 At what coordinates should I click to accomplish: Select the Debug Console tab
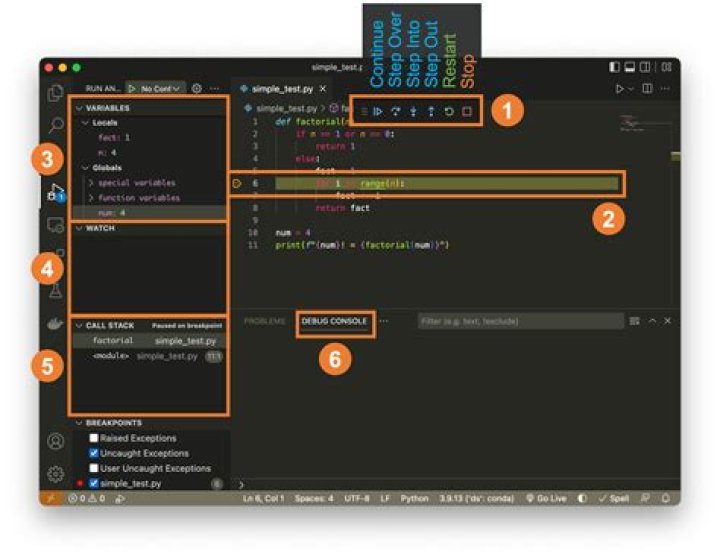334,322
